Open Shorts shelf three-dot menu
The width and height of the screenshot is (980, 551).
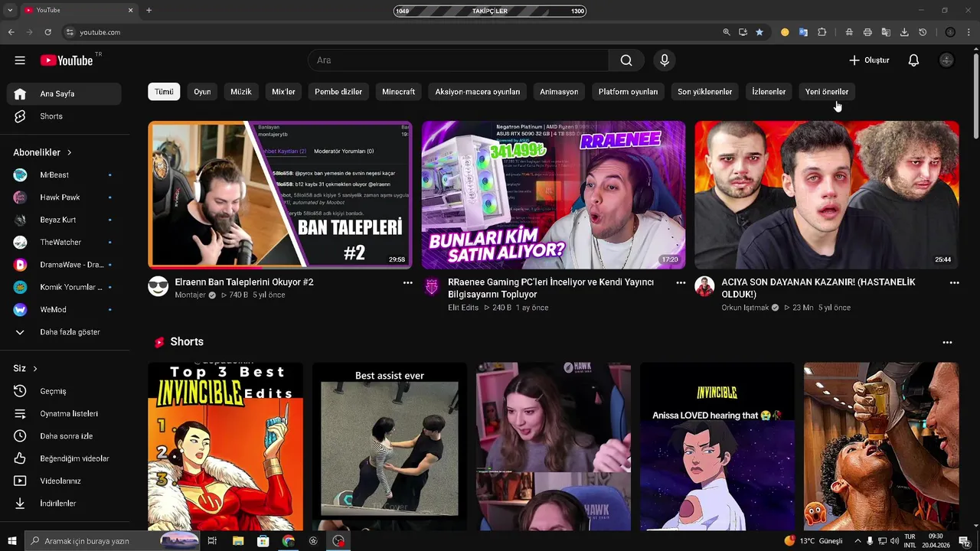[947, 343]
